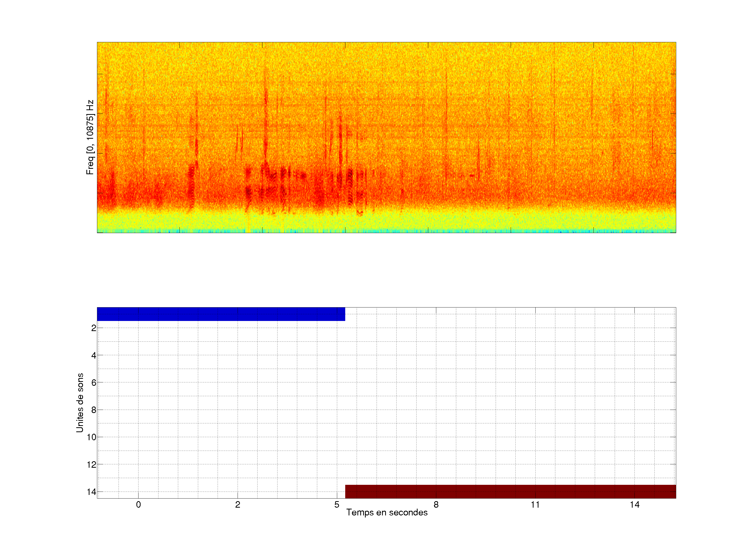Click the time axis tick label 2

point(238,505)
